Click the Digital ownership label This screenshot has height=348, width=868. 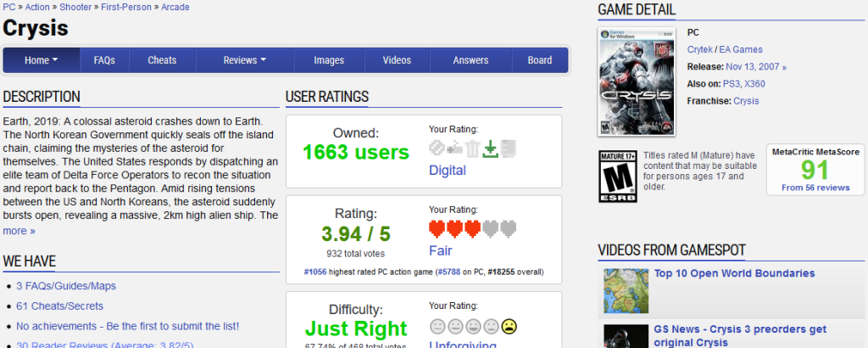pyautogui.click(x=448, y=170)
